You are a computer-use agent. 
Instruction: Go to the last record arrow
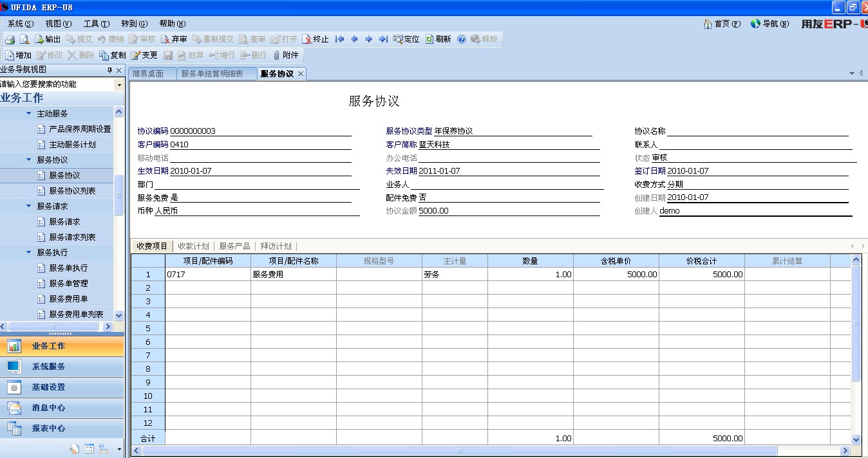(x=383, y=39)
